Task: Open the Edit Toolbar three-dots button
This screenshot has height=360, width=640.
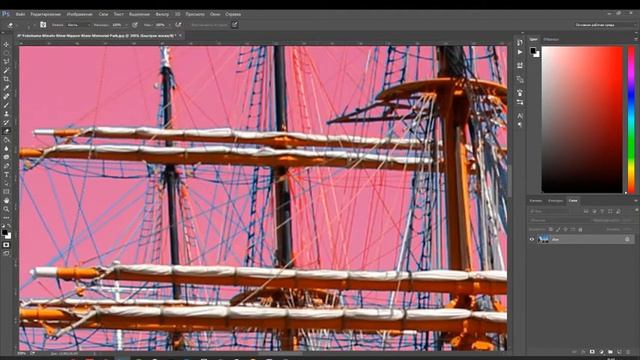Action: pos(6,218)
